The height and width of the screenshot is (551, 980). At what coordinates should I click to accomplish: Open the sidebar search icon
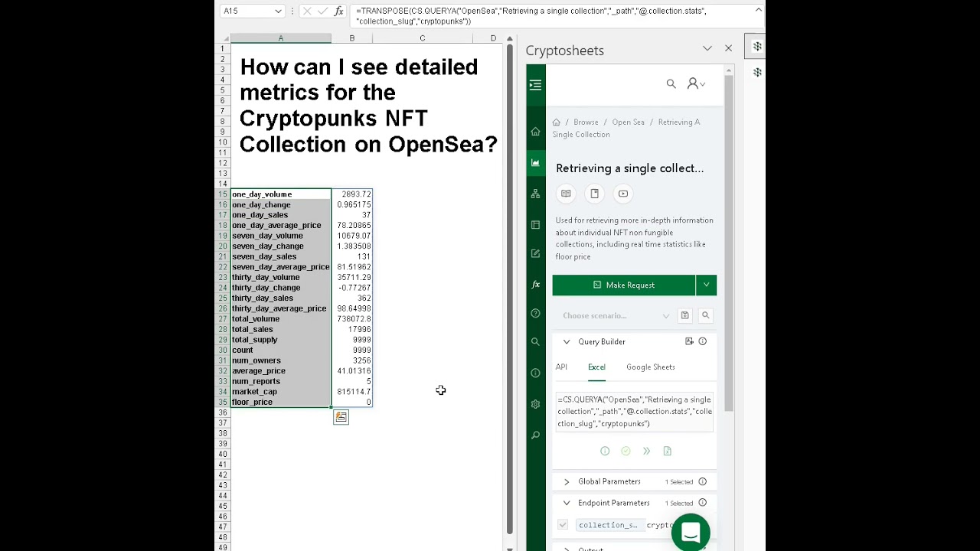pos(535,342)
